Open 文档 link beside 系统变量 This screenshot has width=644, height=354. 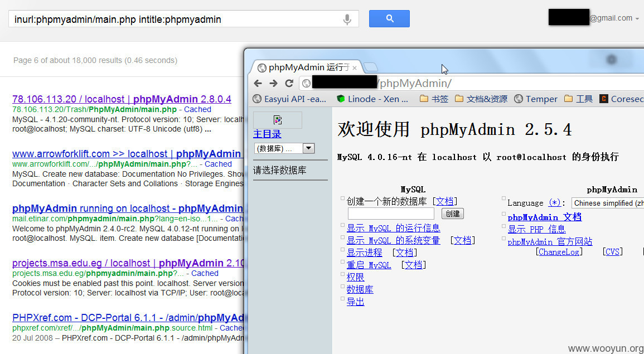tap(462, 241)
